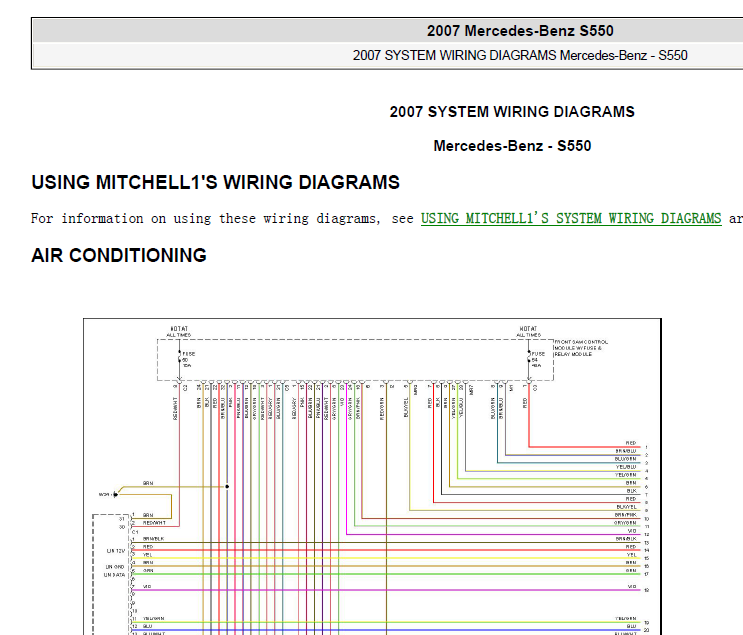The height and width of the screenshot is (635, 743).
Task: Click the VIO label at connector pin 7
Action: (x=147, y=587)
